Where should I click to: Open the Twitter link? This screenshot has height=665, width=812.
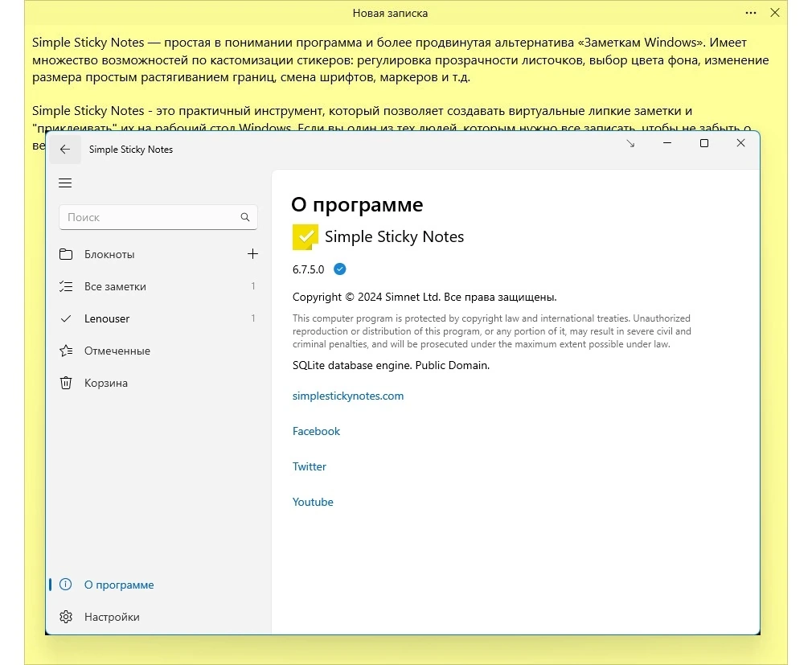click(x=310, y=466)
